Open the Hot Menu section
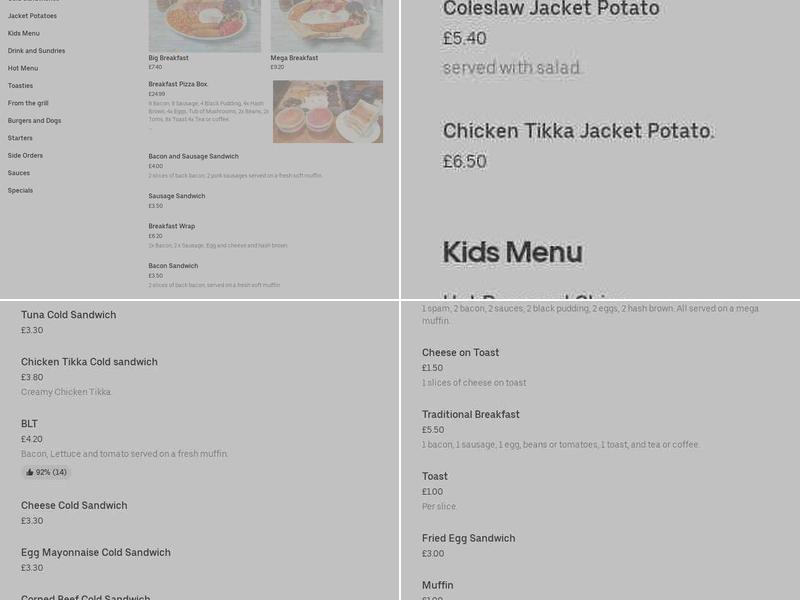This screenshot has width=800, height=600. [x=23, y=68]
